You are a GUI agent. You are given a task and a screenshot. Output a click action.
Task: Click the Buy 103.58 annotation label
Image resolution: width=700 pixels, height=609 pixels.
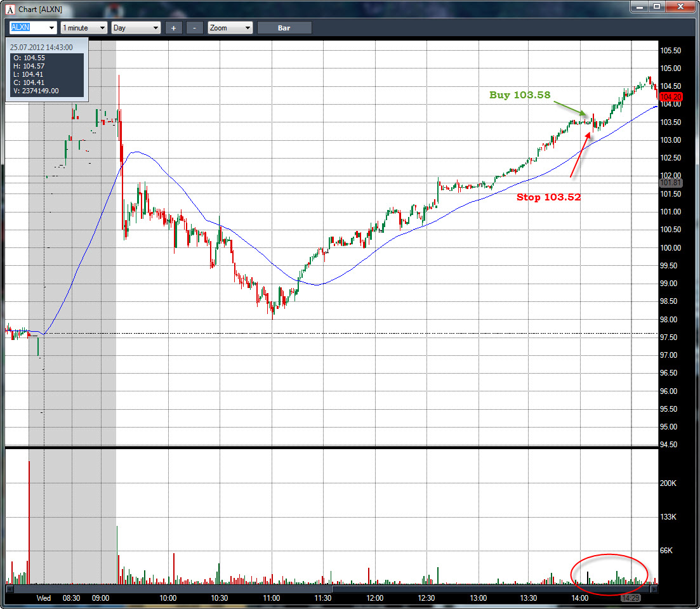click(520, 95)
